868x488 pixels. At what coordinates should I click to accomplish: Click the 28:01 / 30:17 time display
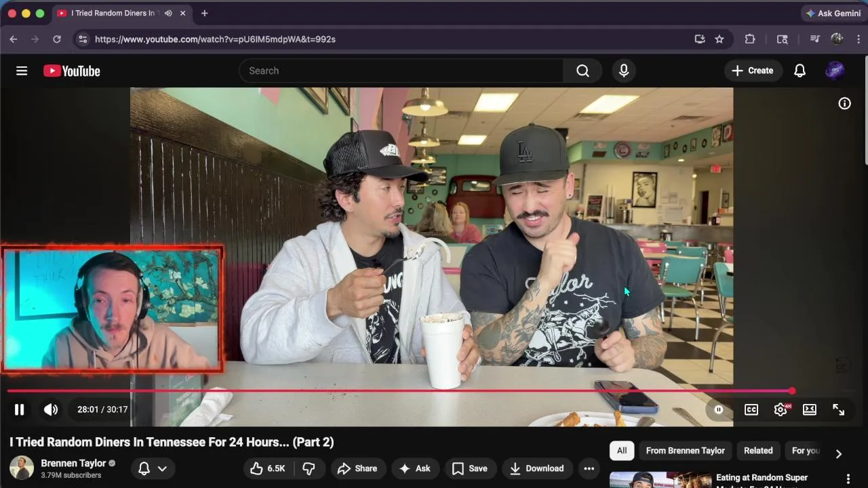(x=102, y=409)
